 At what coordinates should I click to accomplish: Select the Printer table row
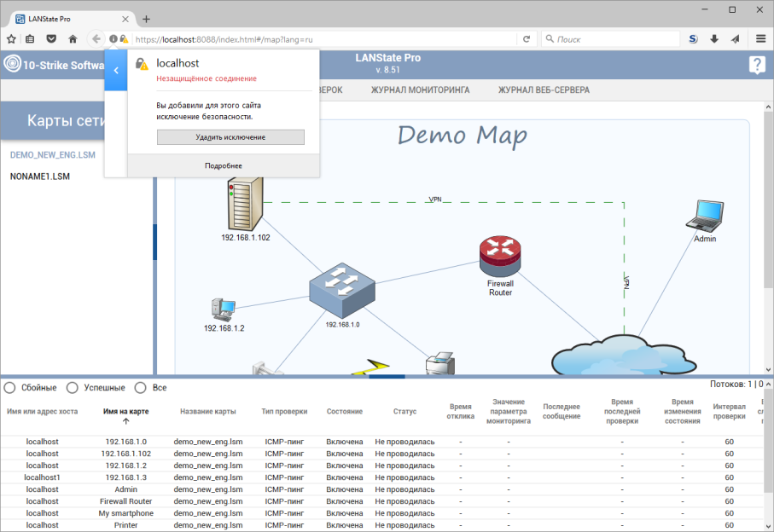[x=382, y=525]
